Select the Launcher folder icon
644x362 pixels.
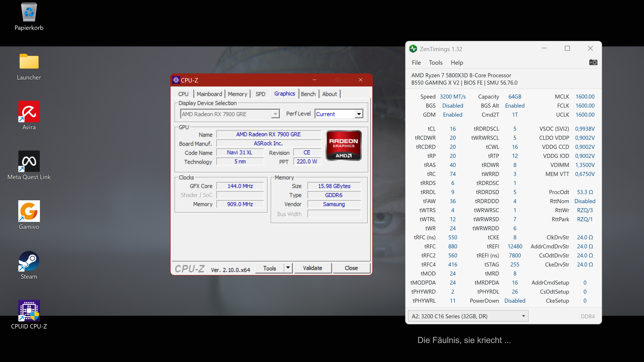29,62
